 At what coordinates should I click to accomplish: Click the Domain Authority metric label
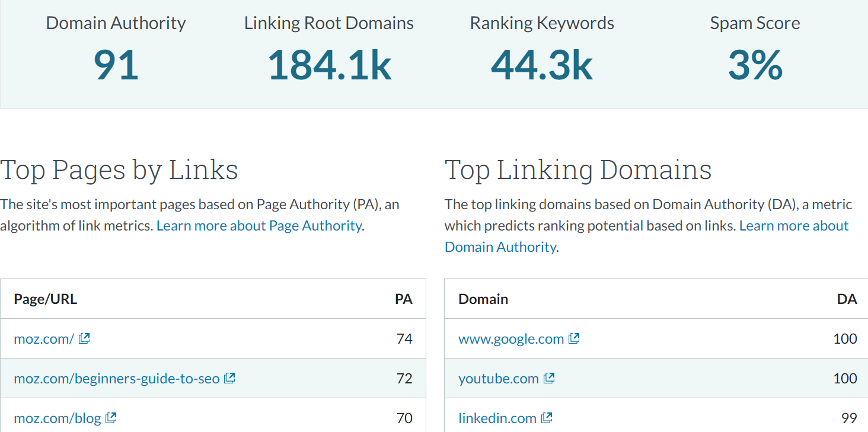116,23
